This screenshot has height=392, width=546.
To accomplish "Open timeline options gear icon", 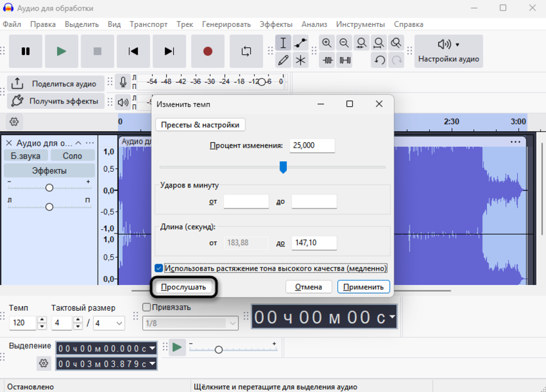I will pyautogui.click(x=14, y=121).
